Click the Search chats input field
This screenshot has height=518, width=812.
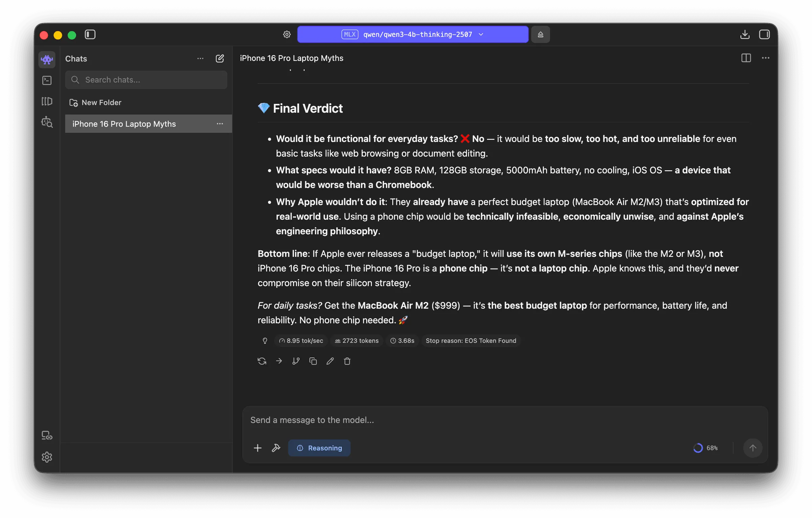pyautogui.click(x=146, y=80)
